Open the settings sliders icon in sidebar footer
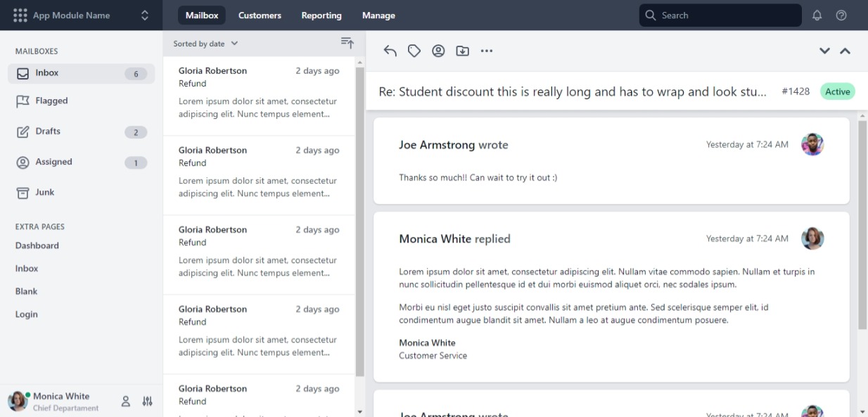This screenshot has height=417, width=868. click(x=147, y=402)
